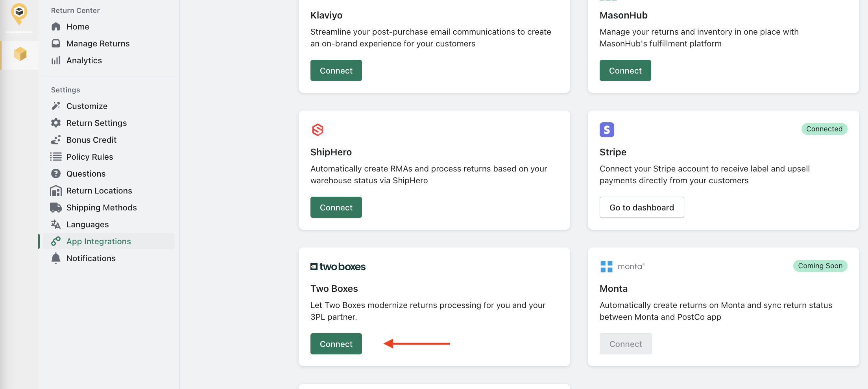The width and height of the screenshot is (868, 389).
Task: Click the Bonus Credit icon
Action: tap(56, 140)
